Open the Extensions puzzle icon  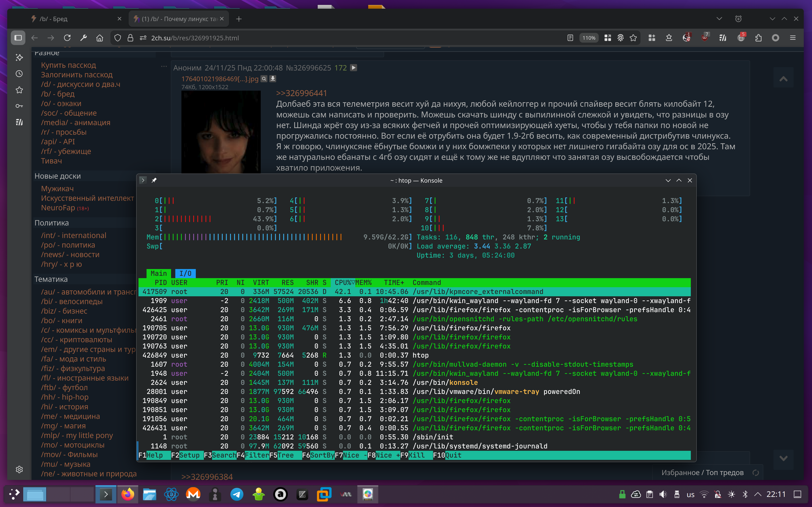tap(758, 38)
